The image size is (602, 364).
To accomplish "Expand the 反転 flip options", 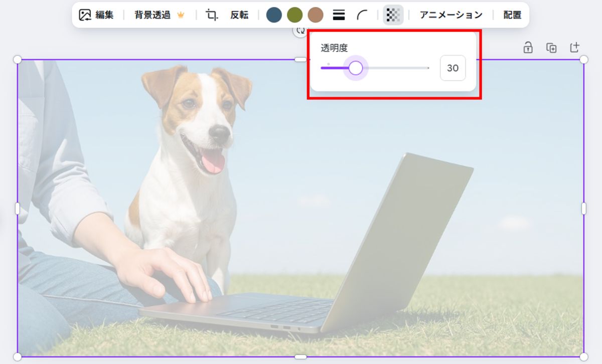I will 239,15.
